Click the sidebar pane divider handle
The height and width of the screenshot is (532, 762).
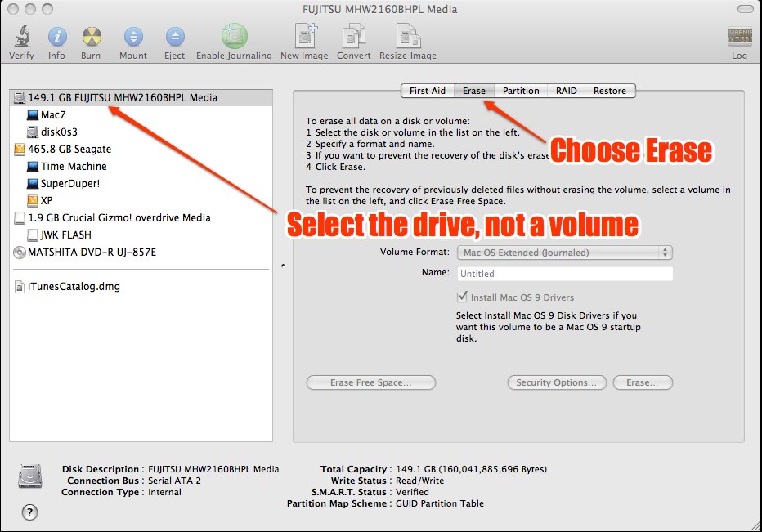[x=283, y=266]
